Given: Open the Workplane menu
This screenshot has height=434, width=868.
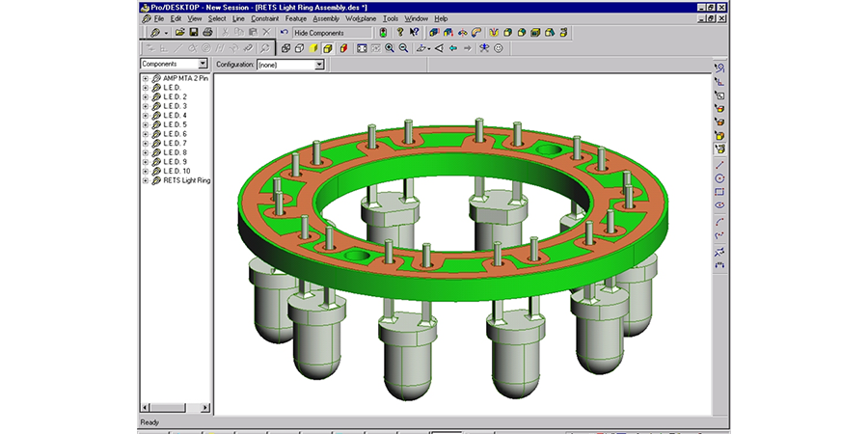Looking at the screenshot, I should 363,18.
